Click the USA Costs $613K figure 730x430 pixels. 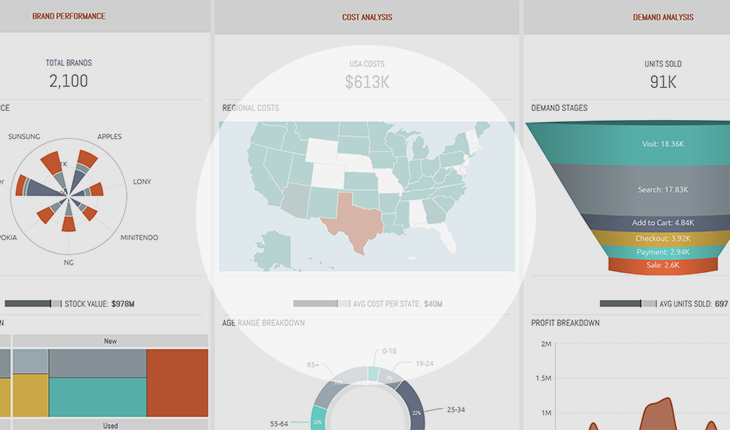pyautogui.click(x=367, y=82)
